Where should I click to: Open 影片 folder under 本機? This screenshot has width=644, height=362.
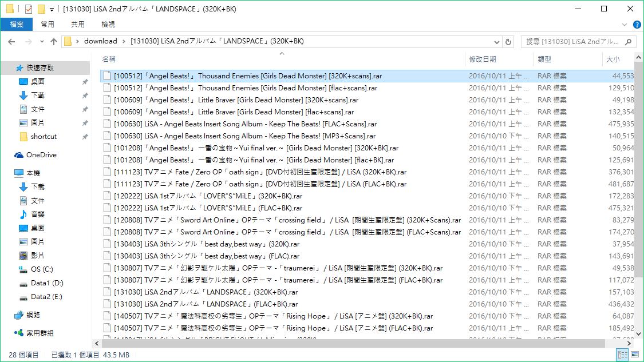click(38, 255)
